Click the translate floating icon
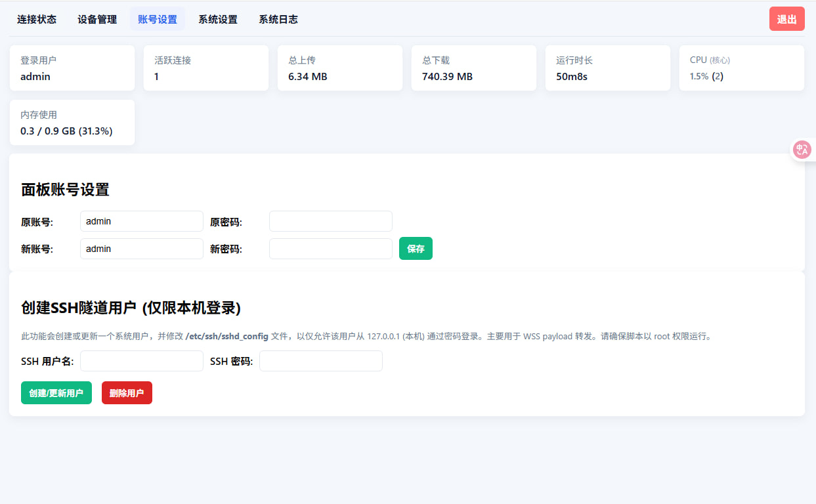Viewport: 816px width, 504px height. (x=802, y=150)
